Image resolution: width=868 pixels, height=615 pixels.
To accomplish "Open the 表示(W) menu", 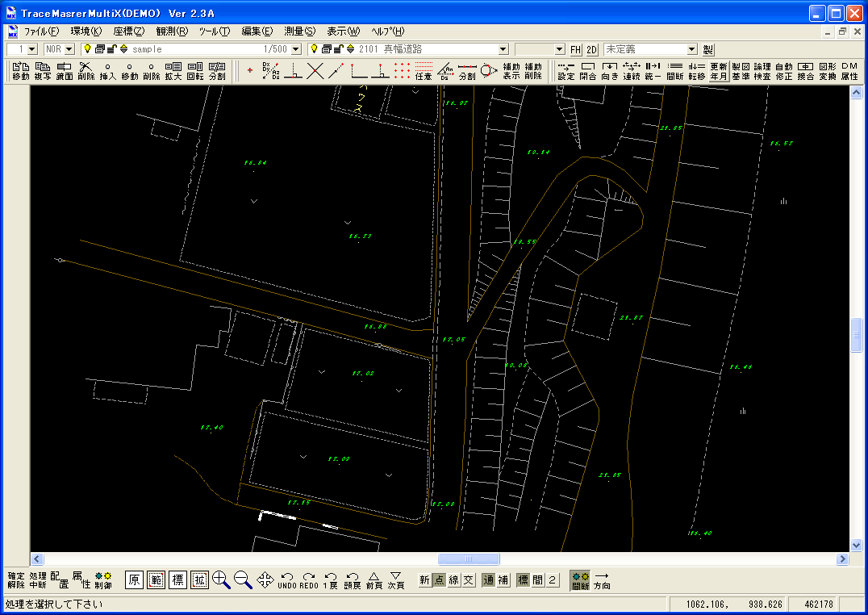I will (x=343, y=31).
